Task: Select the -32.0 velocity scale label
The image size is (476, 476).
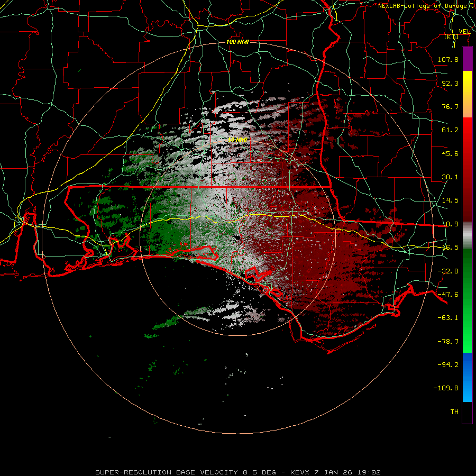Action: (448, 271)
